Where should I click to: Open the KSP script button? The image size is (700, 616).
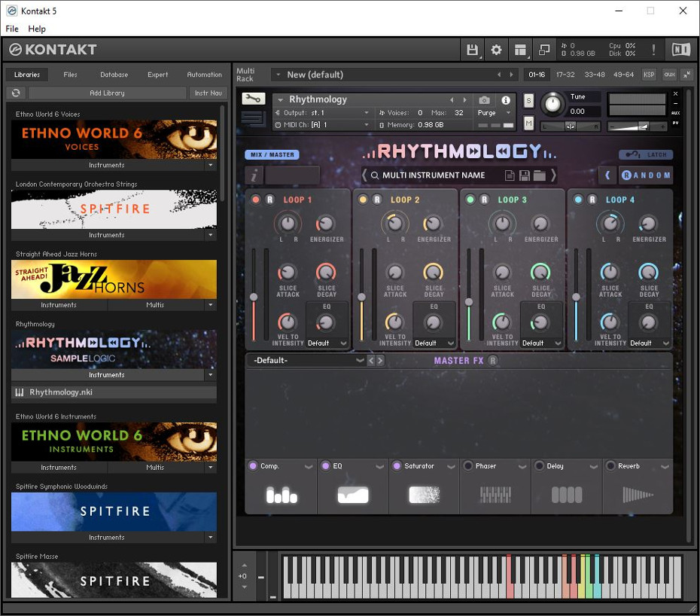649,75
